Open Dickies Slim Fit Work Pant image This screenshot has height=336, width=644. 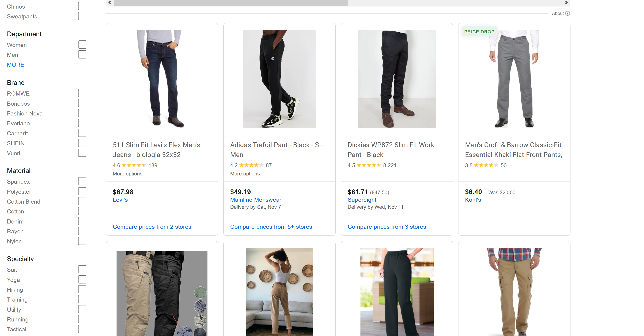397,79
